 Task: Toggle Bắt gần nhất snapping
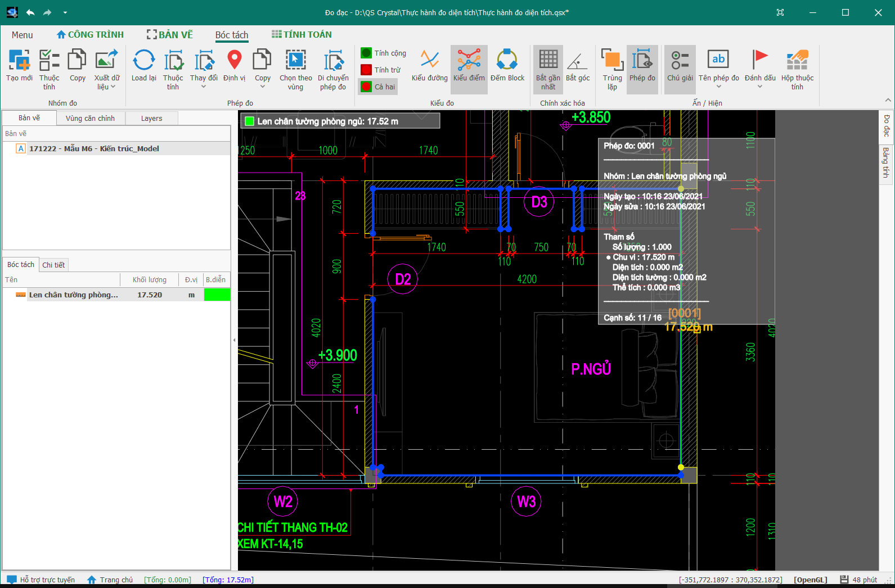coord(548,69)
